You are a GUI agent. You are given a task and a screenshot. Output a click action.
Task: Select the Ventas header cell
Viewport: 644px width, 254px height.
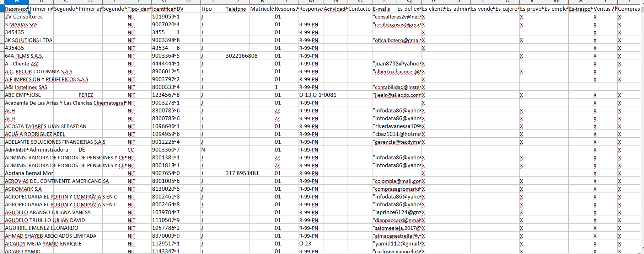click(605, 9)
